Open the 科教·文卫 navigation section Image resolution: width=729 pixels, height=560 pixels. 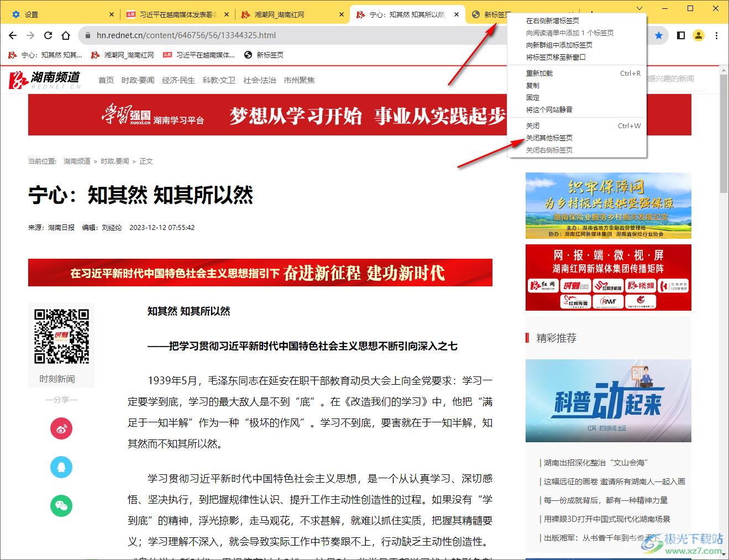pos(219,80)
